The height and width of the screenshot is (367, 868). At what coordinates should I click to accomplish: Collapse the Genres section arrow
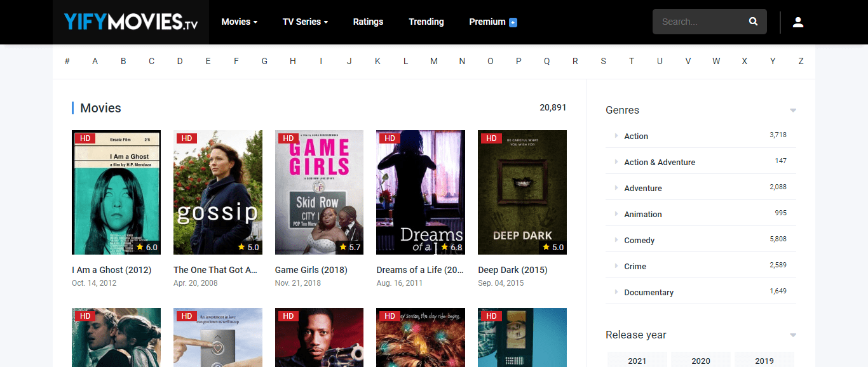793,110
